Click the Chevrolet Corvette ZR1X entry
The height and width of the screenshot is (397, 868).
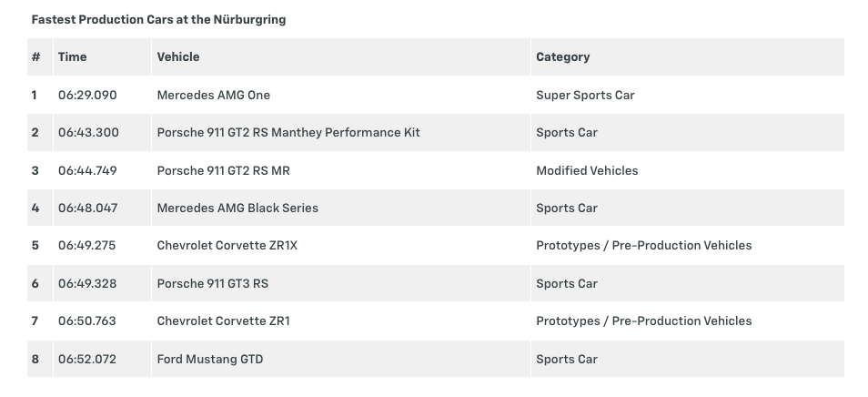pyautogui.click(x=227, y=245)
